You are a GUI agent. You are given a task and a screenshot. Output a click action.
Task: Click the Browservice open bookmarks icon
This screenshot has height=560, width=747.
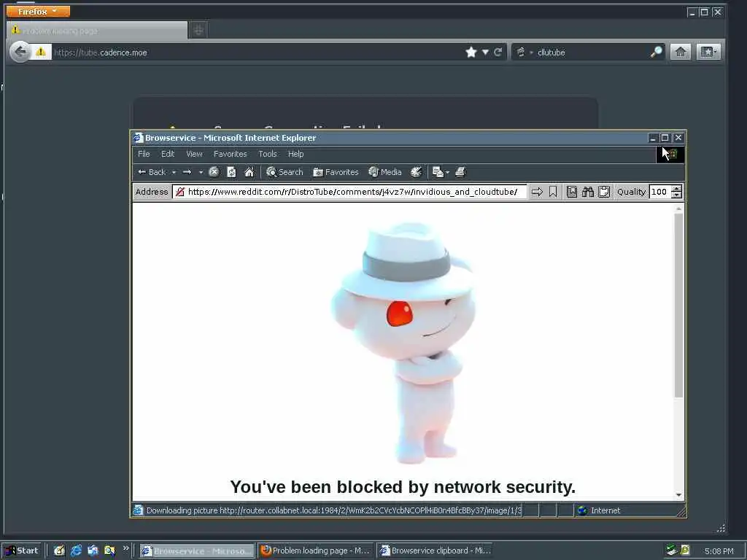pyautogui.click(x=572, y=192)
